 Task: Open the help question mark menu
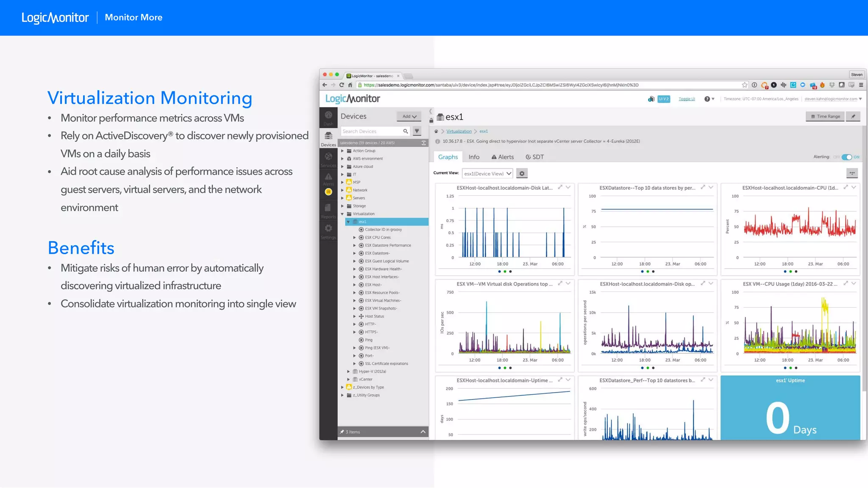pos(709,99)
